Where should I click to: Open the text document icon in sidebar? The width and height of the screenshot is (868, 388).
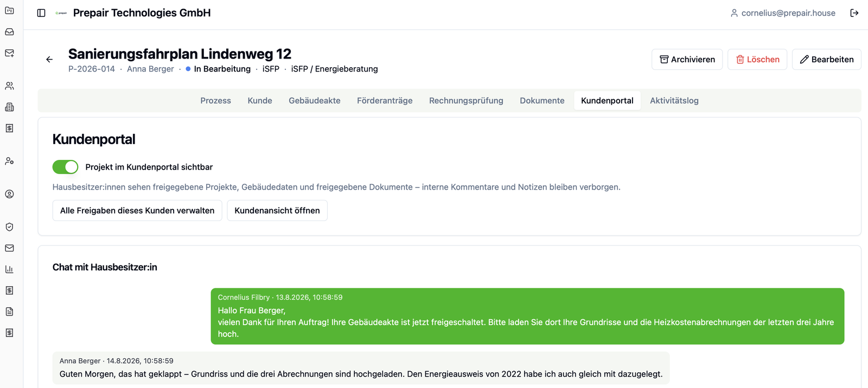point(9,312)
